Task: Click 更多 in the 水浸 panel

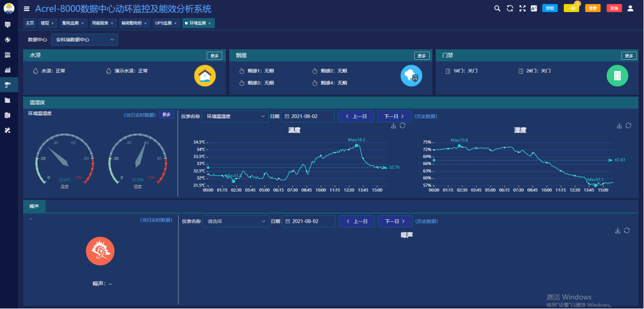Action: 214,56
